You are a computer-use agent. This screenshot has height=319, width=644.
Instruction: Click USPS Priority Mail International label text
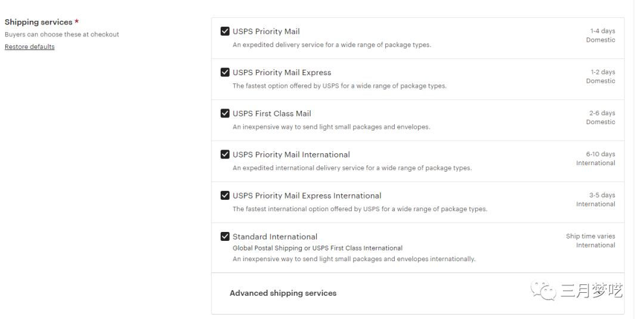tap(291, 154)
